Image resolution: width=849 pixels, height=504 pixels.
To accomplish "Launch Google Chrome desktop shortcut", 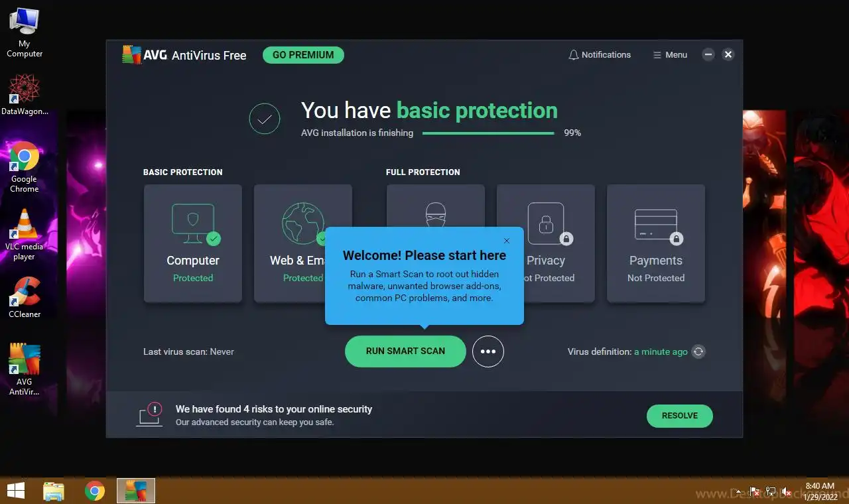I will coord(24,166).
